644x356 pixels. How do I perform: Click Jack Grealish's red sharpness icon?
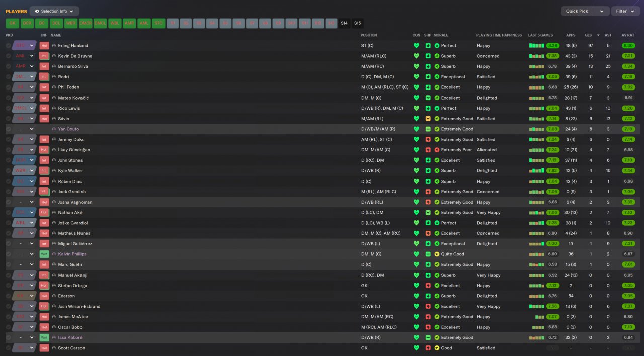428,192
